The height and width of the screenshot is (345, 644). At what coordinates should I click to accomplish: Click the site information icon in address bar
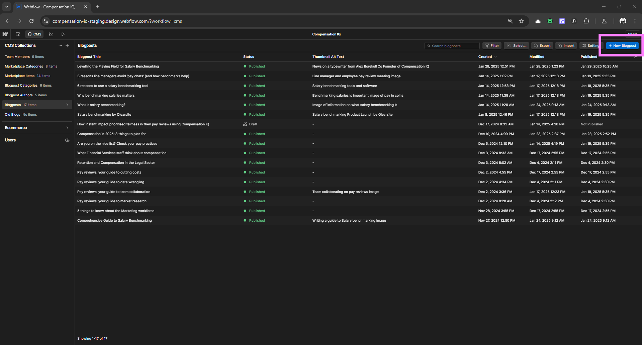tap(46, 21)
